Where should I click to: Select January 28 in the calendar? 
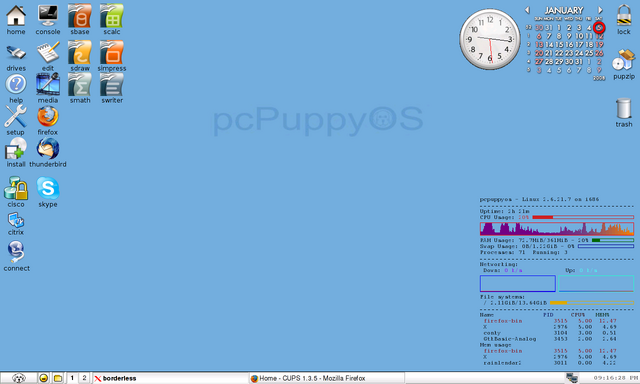click(x=549, y=62)
